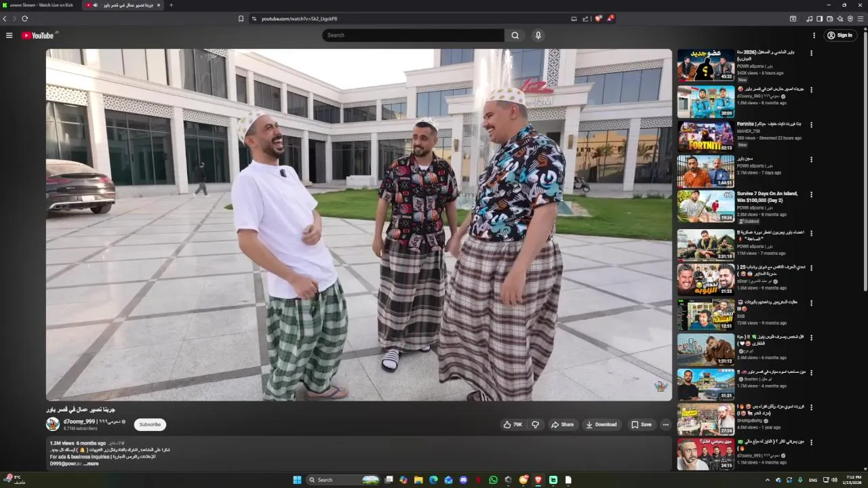Screen dimensions: 868x488
Task: Open options for the 11M views video
Action: pyautogui.click(x=811, y=232)
